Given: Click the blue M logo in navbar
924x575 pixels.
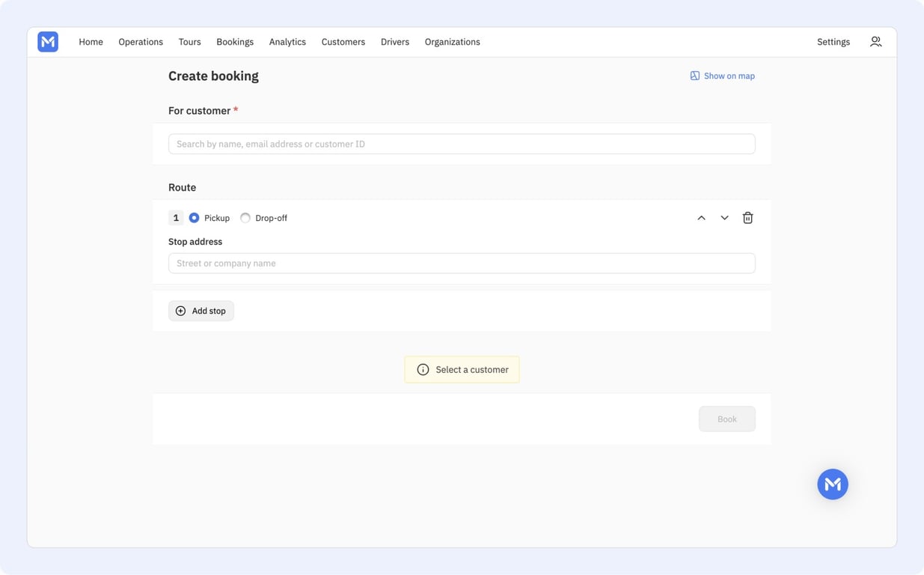Looking at the screenshot, I should [x=48, y=42].
